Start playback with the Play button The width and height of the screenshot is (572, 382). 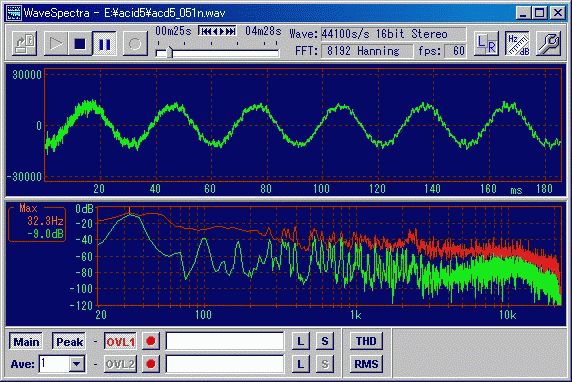pyautogui.click(x=56, y=43)
